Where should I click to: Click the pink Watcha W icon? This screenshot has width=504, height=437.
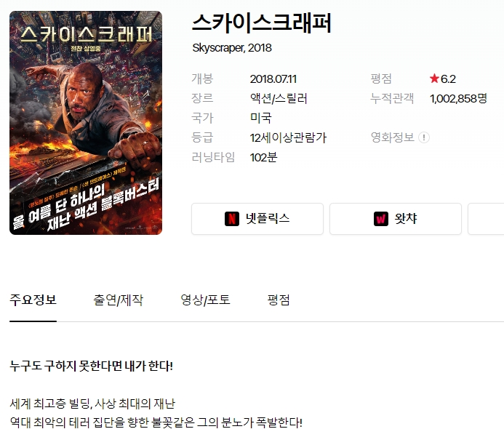click(381, 219)
